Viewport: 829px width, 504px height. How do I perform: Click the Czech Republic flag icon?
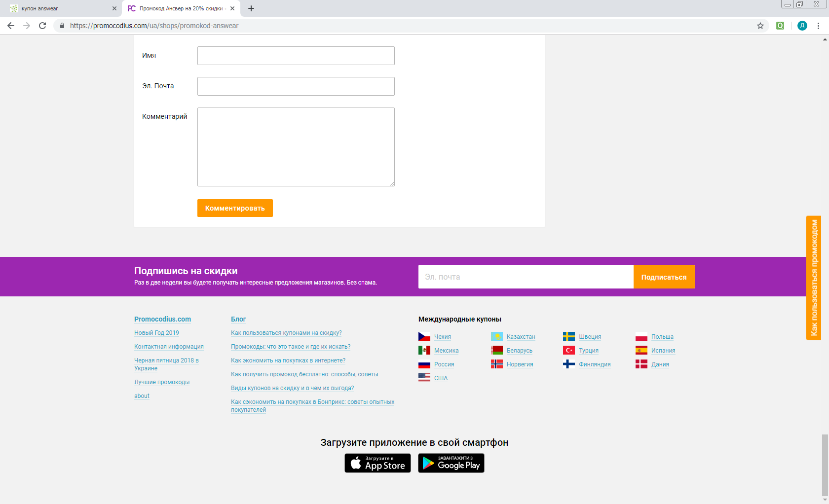(x=424, y=336)
